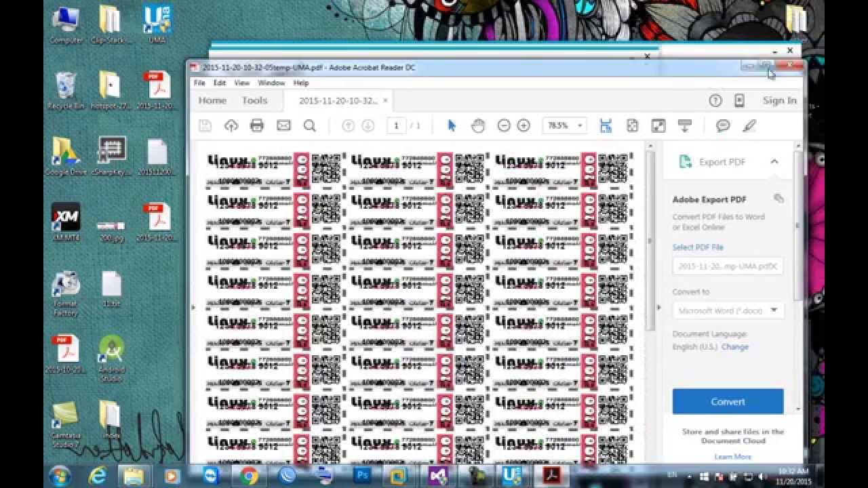868x488 pixels.
Task: Click the Save file icon
Action: (x=205, y=125)
